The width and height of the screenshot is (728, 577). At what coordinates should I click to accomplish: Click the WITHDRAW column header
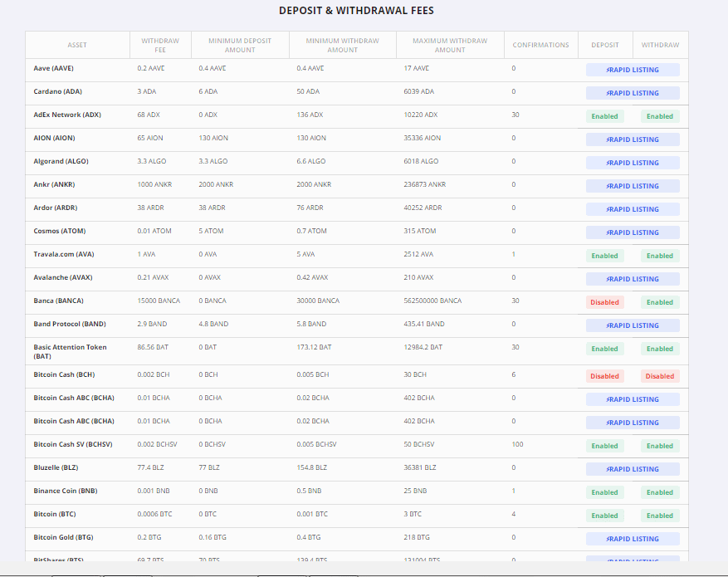[x=660, y=45]
